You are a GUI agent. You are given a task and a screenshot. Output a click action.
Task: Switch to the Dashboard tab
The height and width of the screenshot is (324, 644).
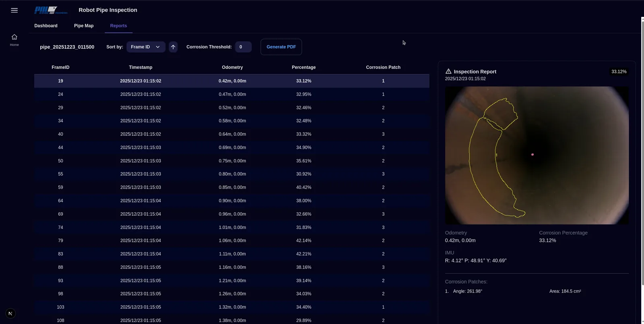(46, 26)
